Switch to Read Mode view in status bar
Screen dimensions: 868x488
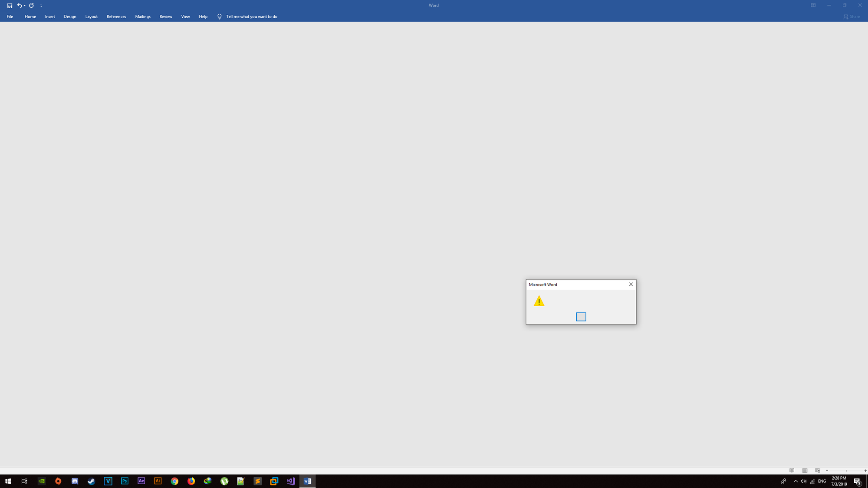click(792, 471)
